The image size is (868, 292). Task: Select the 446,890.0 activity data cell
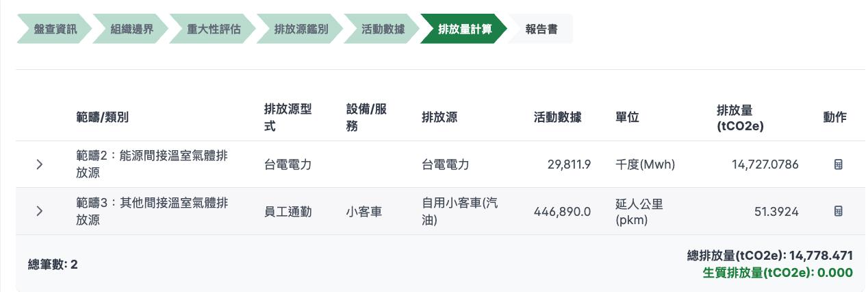pyautogui.click(x=562, y=211)
